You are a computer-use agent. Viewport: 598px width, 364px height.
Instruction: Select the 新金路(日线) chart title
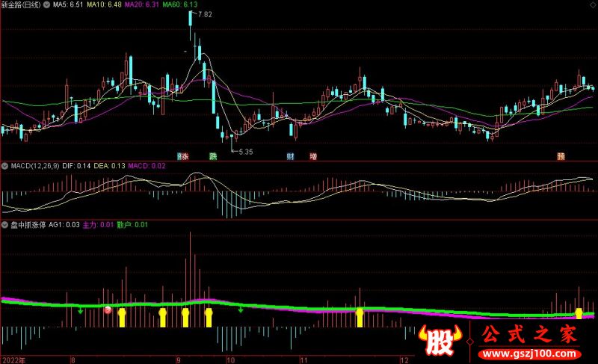[x=21, y=4]
